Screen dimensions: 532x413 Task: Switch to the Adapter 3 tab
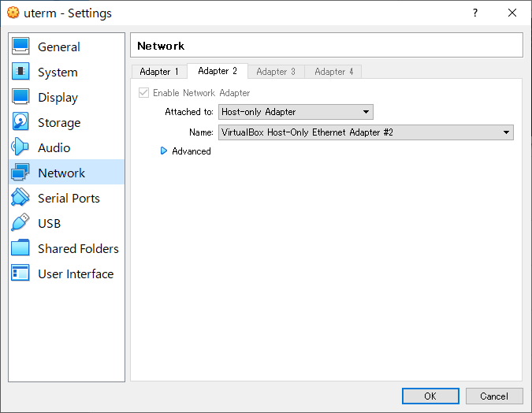pyautogui.click(x=276, y=72)
